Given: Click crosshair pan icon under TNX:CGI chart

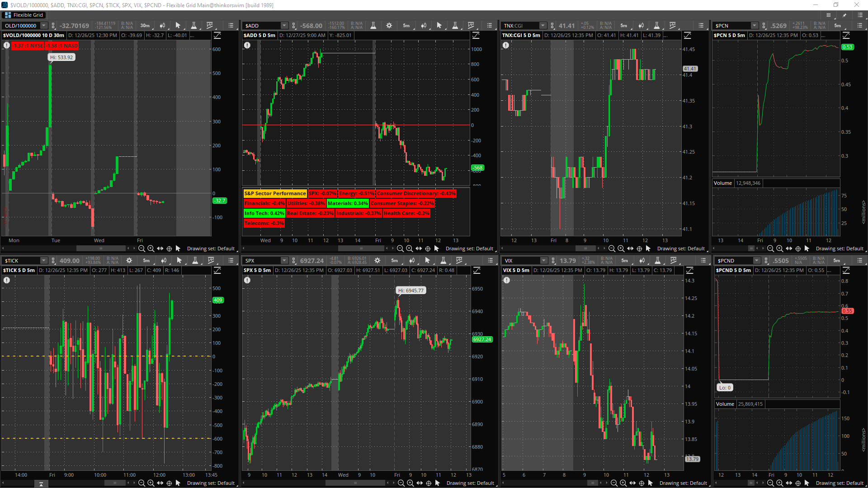Looking at the screenshot, I should [x=639, y=249].
